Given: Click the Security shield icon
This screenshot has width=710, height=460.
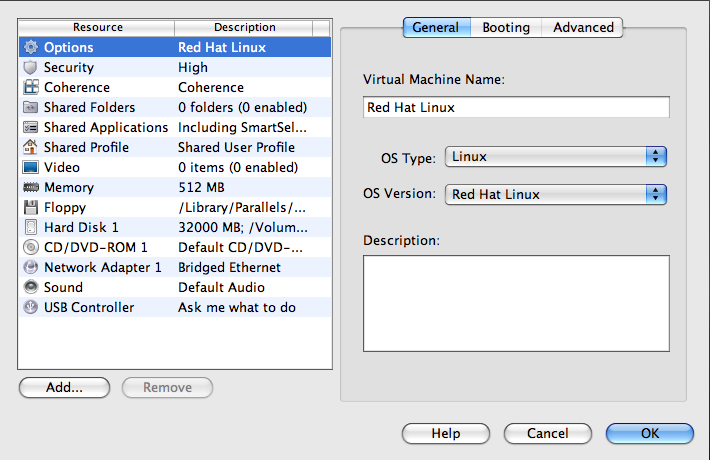Looking at the screenshot, I should click(30, 67).
